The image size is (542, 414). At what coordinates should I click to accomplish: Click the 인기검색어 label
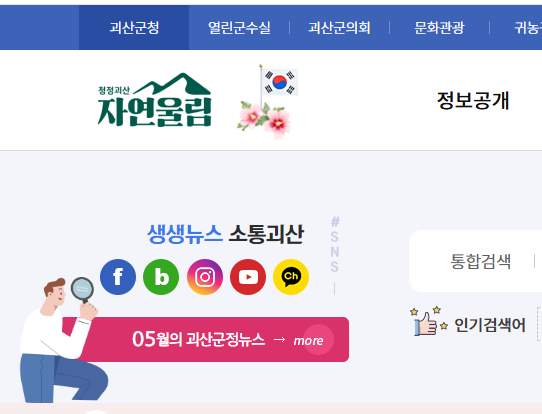[x=490, y=325]
